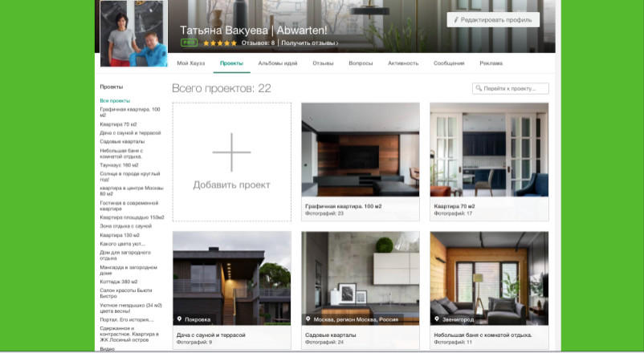
Task: Go to the Вопросы tab
Action: point(361,63)
